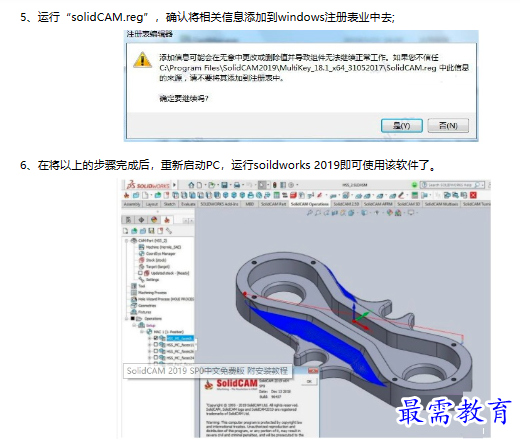The height and width of the screenshot is (443, 520).
Task: Open the SolidCAM Manager tab icon
Action: coord(167,220)
